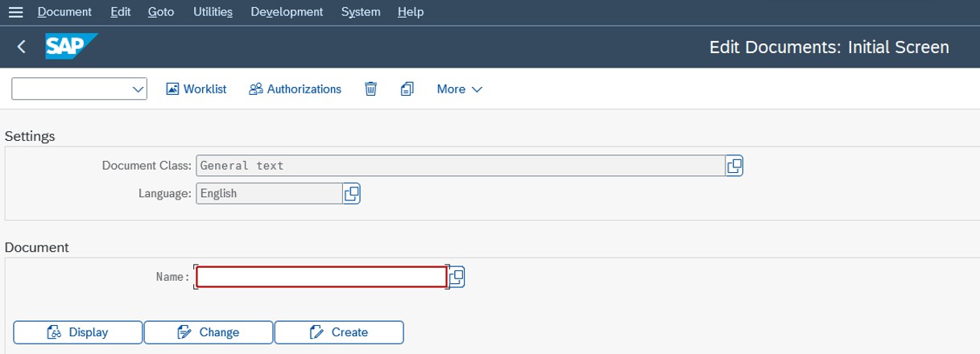
Task: Focus the document Name input field
Action: 321,277
